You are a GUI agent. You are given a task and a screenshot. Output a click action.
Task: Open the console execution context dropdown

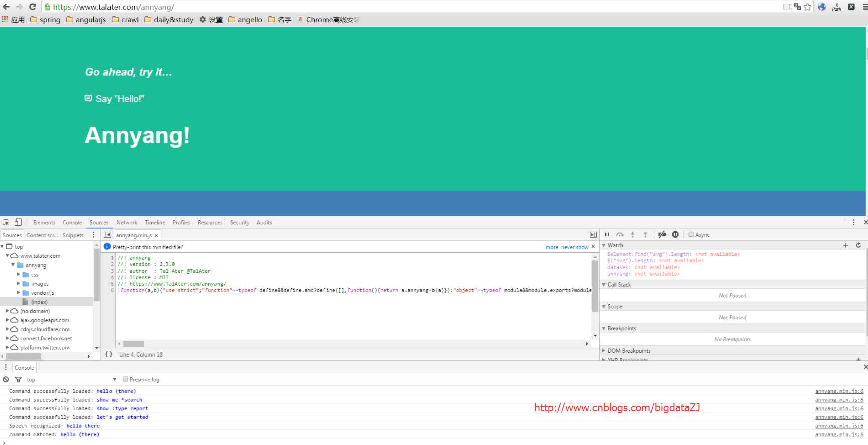pos(71,379)
